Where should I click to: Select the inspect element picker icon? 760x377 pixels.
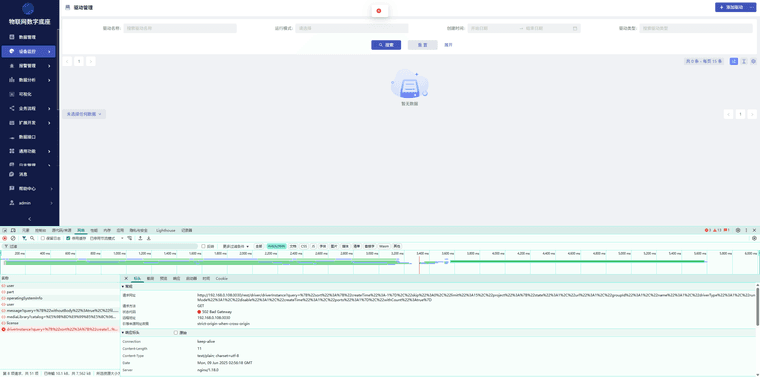[x=5, y=230]
